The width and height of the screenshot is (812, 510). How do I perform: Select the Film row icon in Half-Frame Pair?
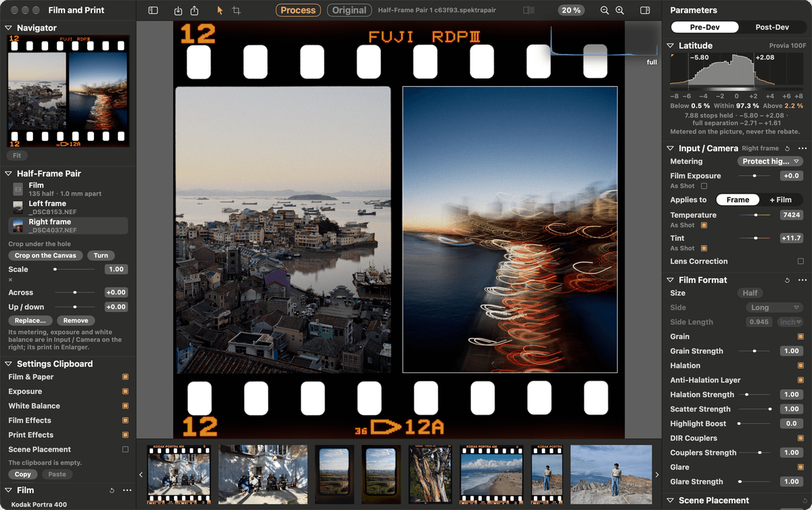[18, 189]
